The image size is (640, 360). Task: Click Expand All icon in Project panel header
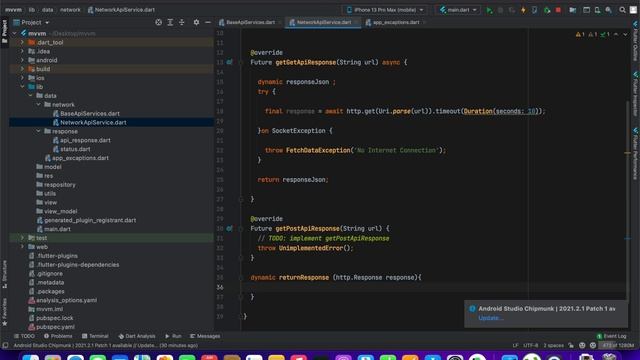click(170, 22)
